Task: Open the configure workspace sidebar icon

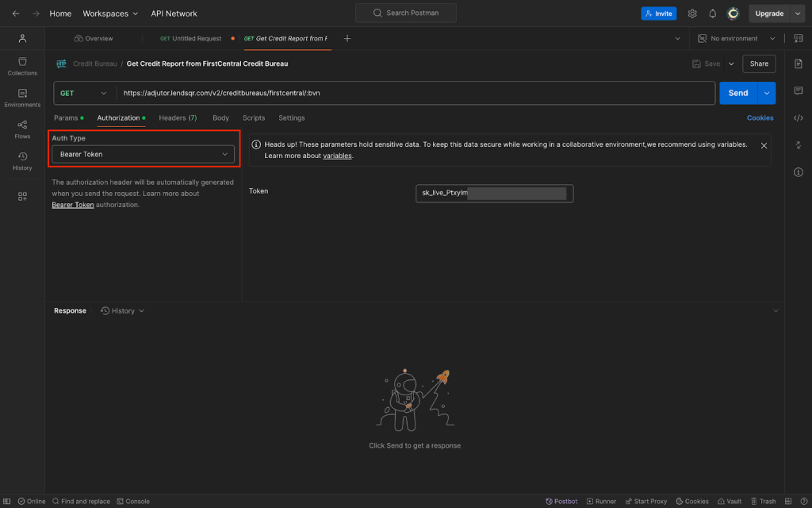Action: click(x=22, y=197)
